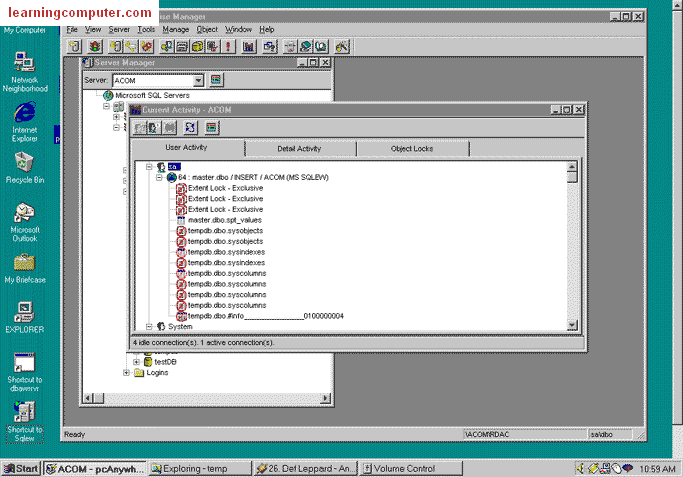Select the 64 : master.dbo / INSERT row
This screenshot has width=683, height=477.
pyautogui.click(x=253, y=177)
